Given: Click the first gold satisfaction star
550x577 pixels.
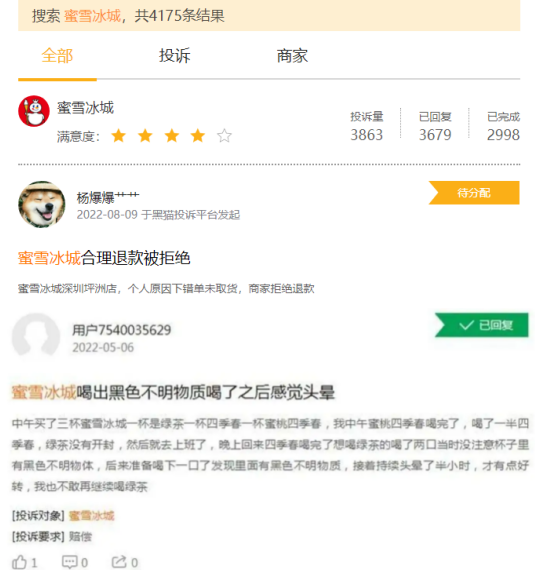Looking at the screenshot, I should coord(118,136).
